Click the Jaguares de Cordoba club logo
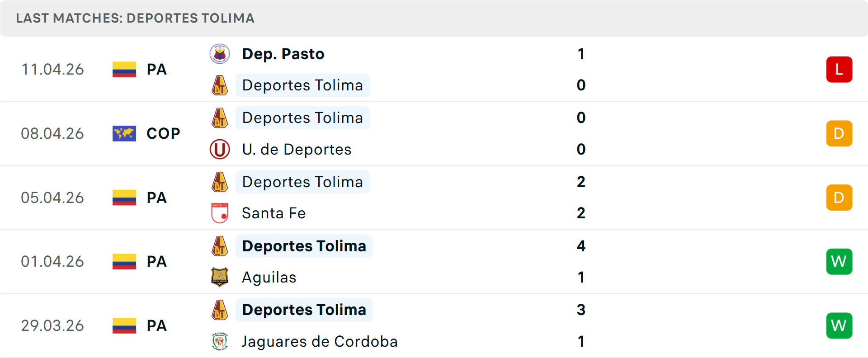868x358 pixels. (x=220, y=341)
